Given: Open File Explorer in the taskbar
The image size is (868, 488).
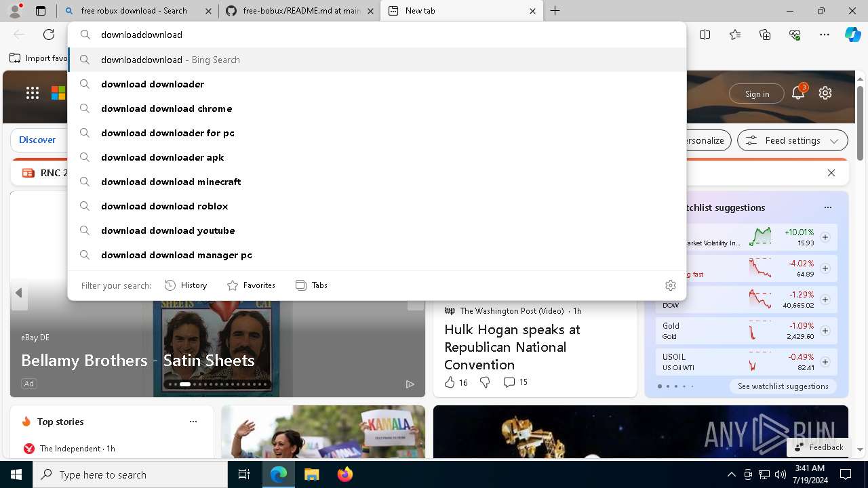Looking at the screenshot, I should point(311,474).
